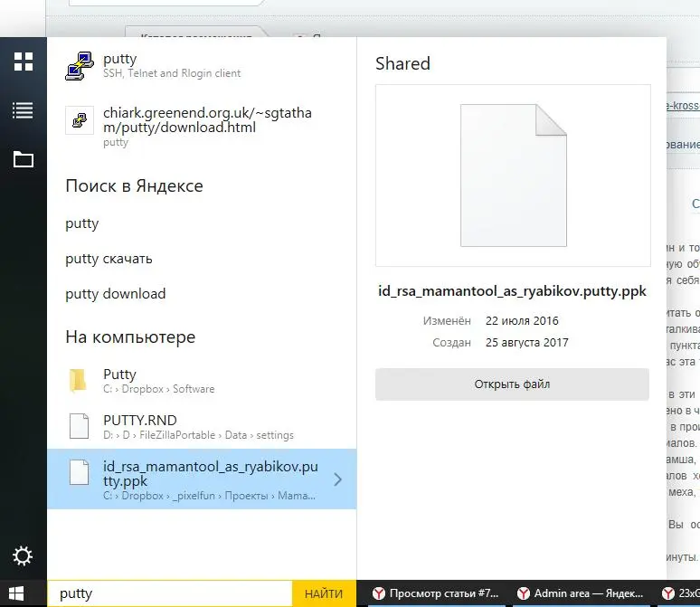This screenshot has width=700, height=607.
Task: Click the PUTTY.RND file icon
Action: [79, 426]
